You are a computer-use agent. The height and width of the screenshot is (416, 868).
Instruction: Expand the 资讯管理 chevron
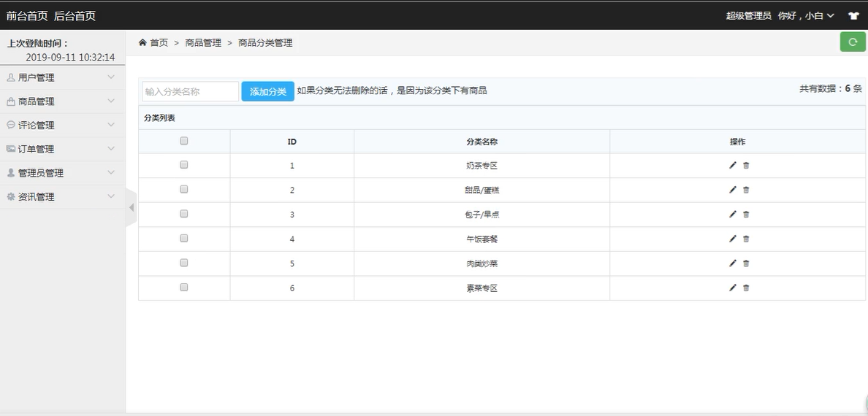pyautogui.click(x=111, y=196)
